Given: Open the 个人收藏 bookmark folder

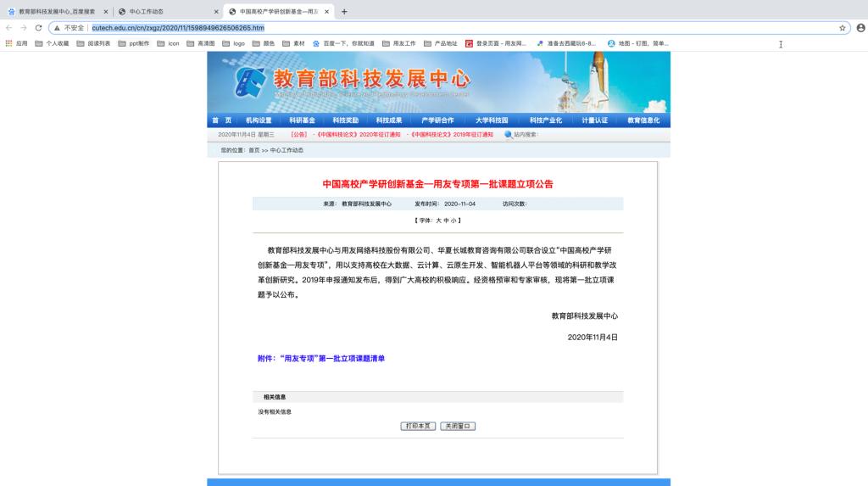Looking at the screenshot, I should tap(52, 43).
